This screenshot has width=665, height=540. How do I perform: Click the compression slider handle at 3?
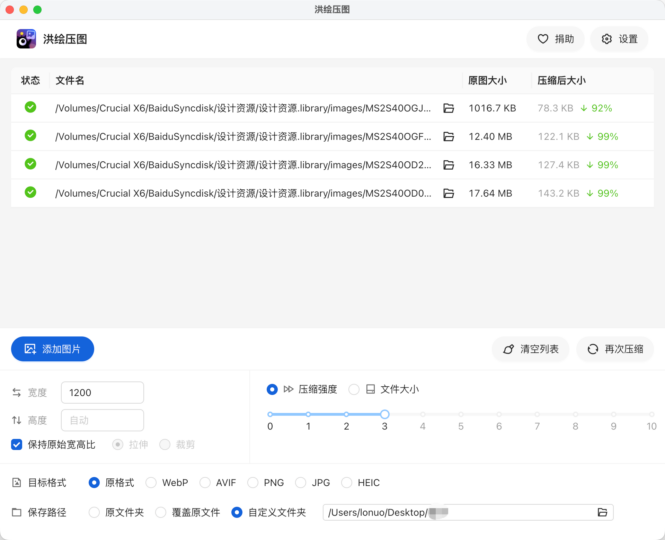(385, 414)
